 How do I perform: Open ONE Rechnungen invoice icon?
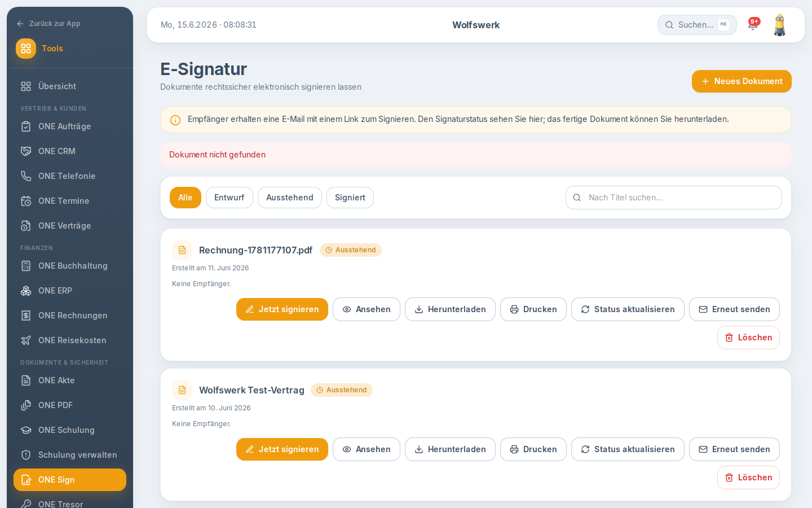(x=26, y=316)
